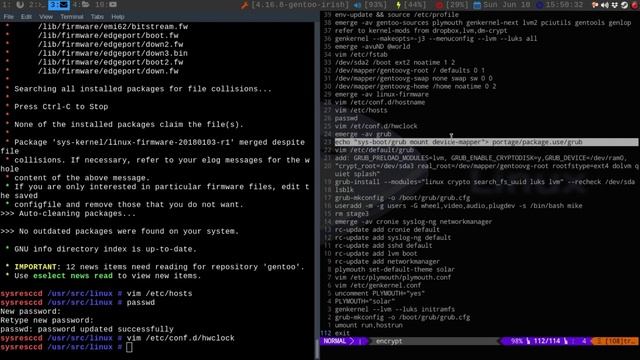This screenshot has height=360, width=640.
Task: Switch to workspace 1 browser icon
Action: (20, 5)
